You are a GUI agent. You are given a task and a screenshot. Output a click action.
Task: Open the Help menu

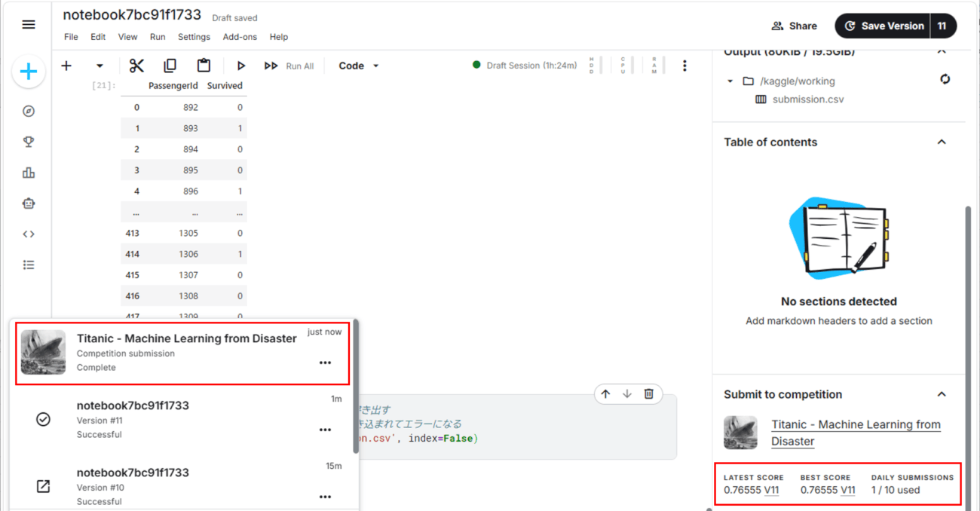(279, 37)
